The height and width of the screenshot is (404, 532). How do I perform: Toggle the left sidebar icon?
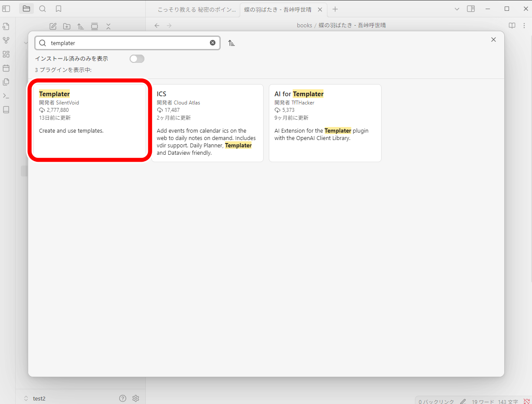click(x=6, y=9)
